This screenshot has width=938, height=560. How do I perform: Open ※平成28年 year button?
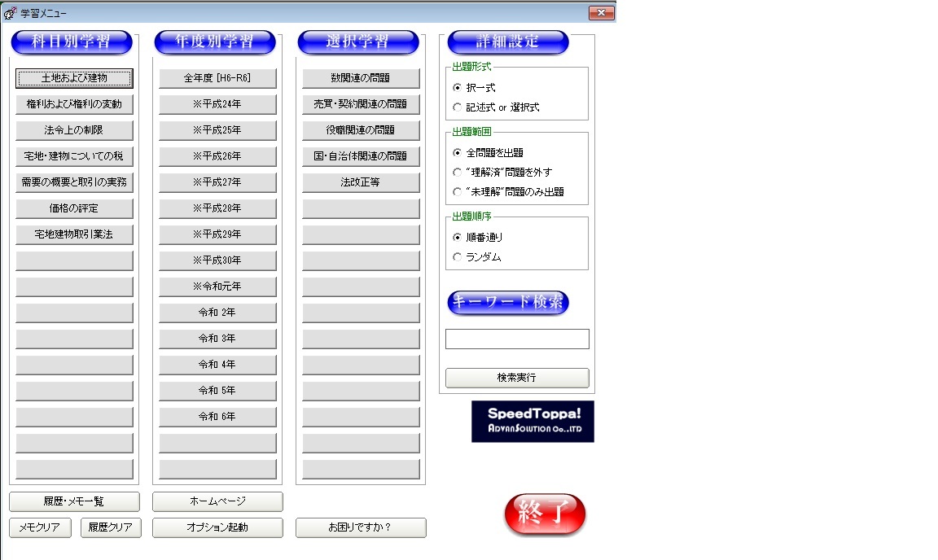pyautogui.click(x=217, y=208)
